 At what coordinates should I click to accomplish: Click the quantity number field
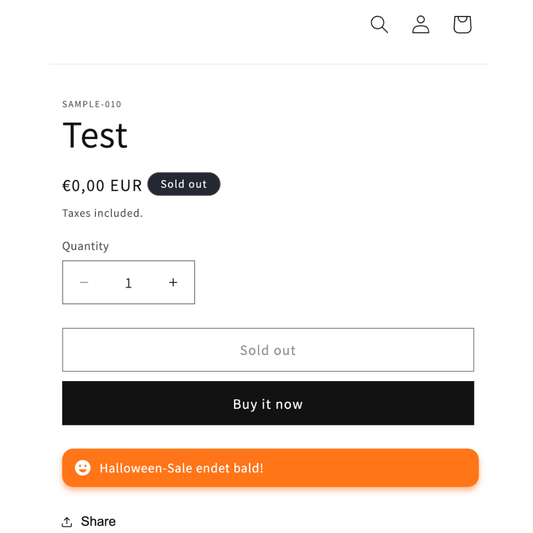[128, 282]
